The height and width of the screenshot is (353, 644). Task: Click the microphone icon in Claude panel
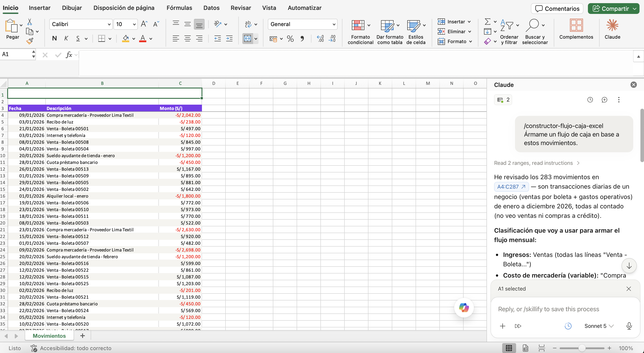[629, 326]
